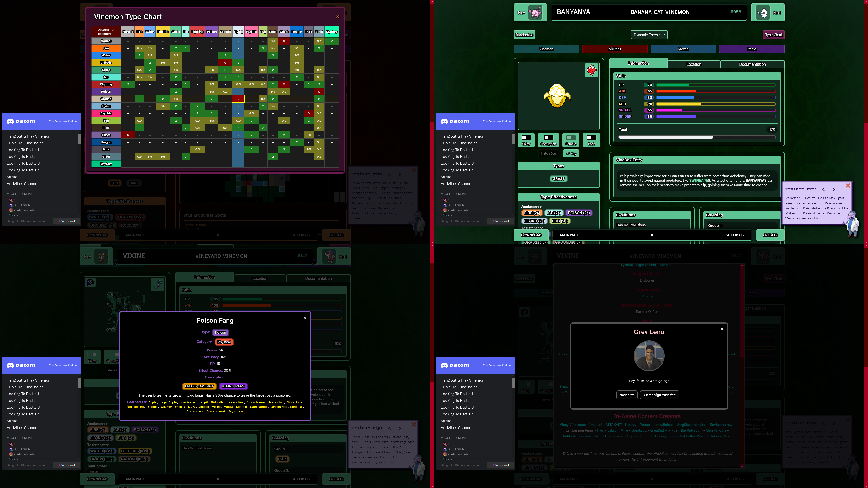Play Banyanya's cry with the speaker button
Viewport: 868px width, 488px height.
[571, 154]
